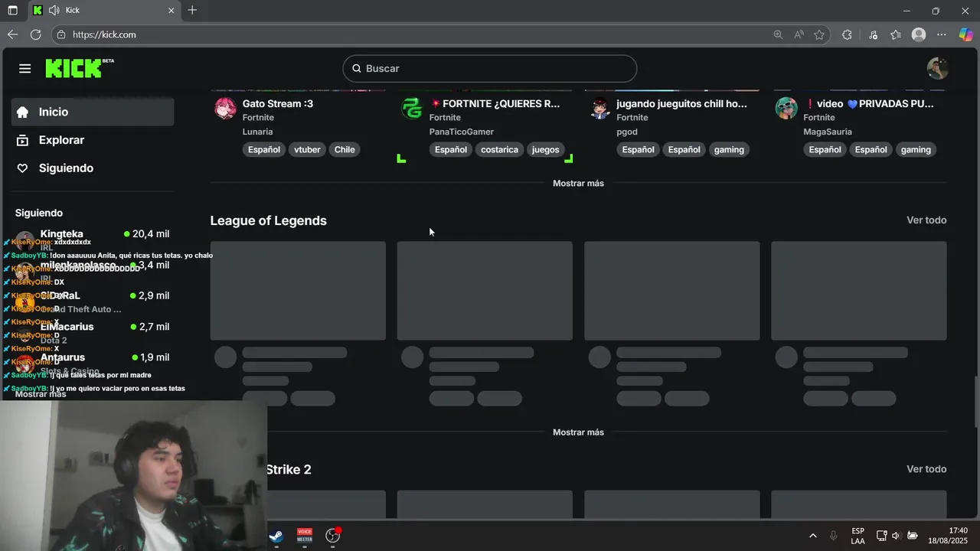Image resolution: width=980 pixels, height=551 pixels.
Task: Click the Chile tag
Action: 345,150
